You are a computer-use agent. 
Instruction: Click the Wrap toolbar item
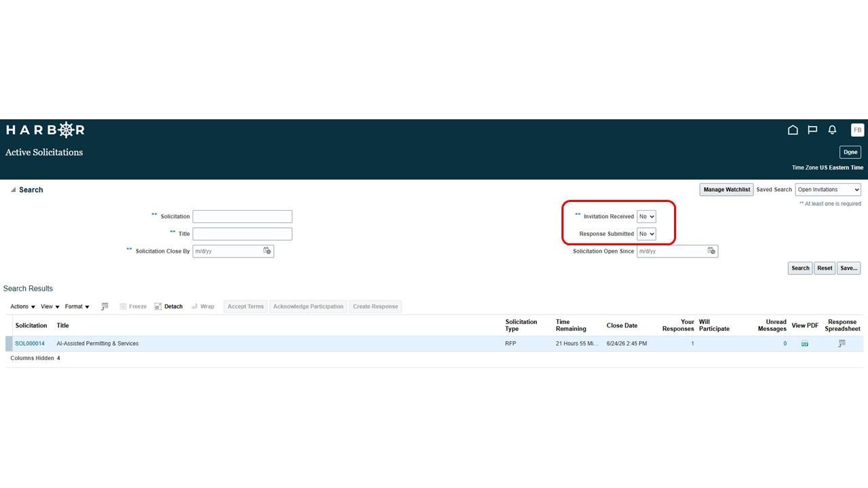(x=203, y=306)
